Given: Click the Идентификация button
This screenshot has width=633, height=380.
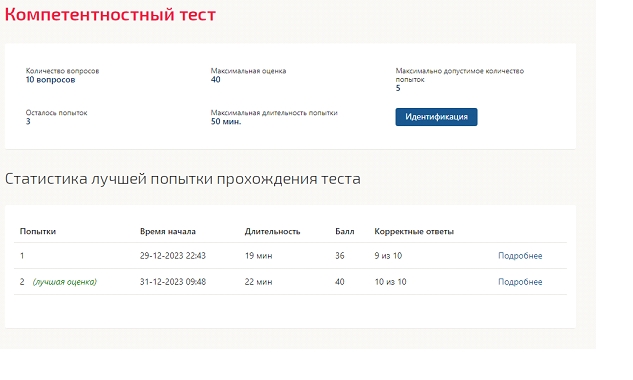Looking at the screenshot, I should 436,117.
